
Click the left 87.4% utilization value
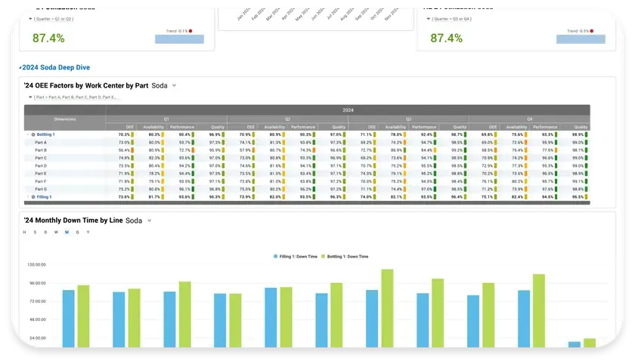tap(48, 38)
